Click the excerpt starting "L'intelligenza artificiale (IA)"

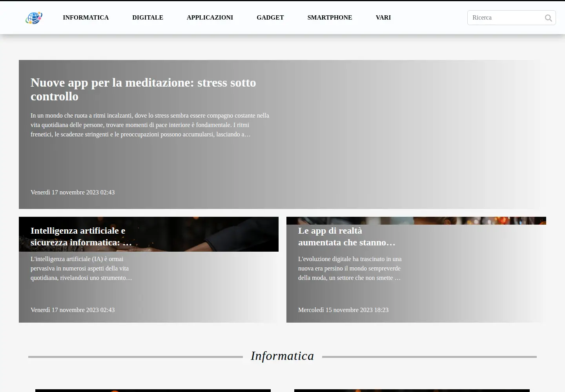(81, 269)
